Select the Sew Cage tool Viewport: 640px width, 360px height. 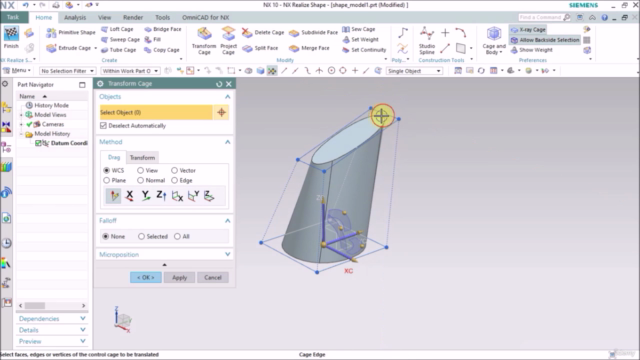pos(359,29)
